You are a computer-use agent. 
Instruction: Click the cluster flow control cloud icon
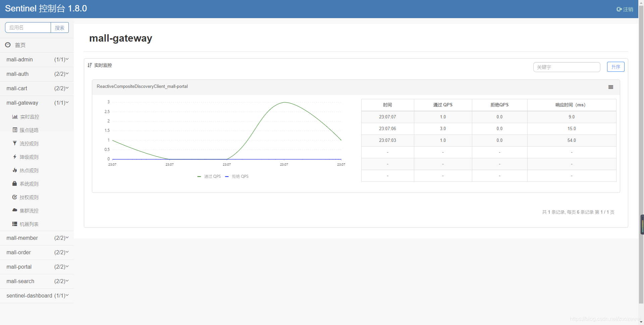click(15, 210)
